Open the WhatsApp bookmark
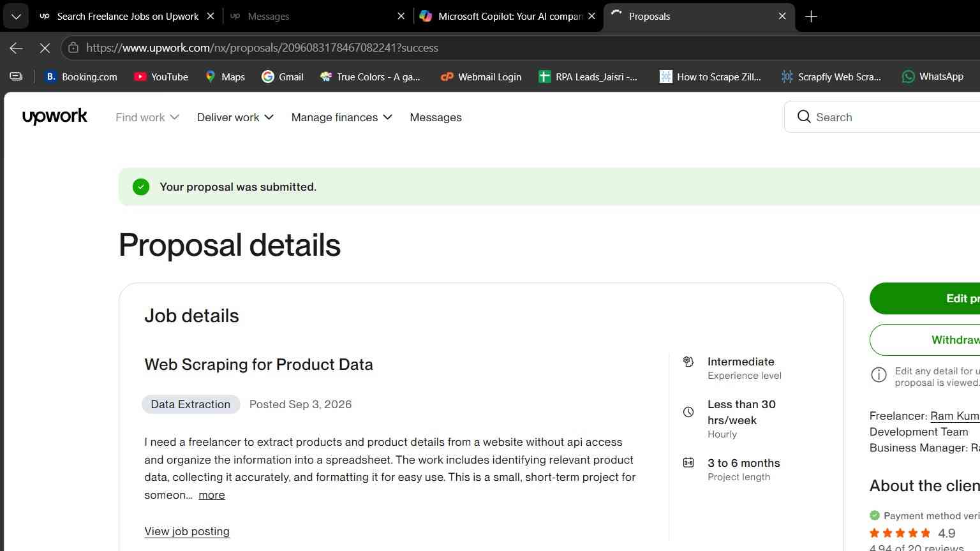Viewport: 980px width, 551px height. (x=932, y=77)
